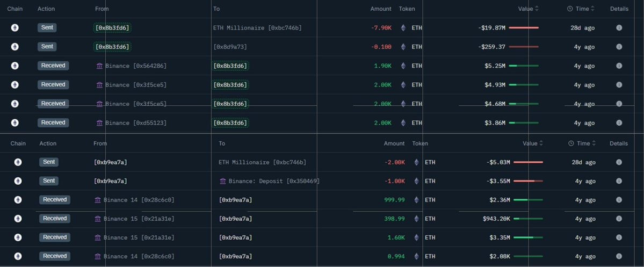
Task: Click Binance bank icon beside [0x564286]
Action: [99, 66]
